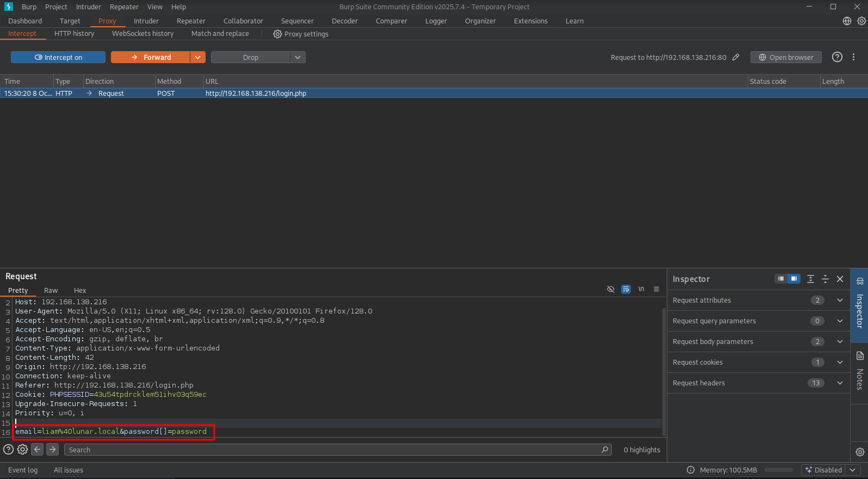Viewport: 868px width, 479px height.
Task: Show non-printable characters \n icon
Action: coord(641,289)
